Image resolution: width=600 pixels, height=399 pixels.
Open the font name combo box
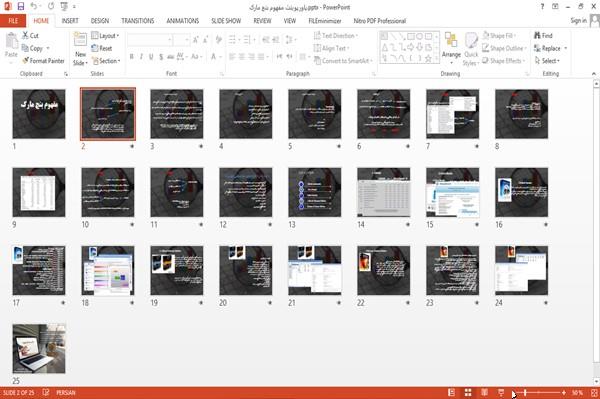point(150,40)
